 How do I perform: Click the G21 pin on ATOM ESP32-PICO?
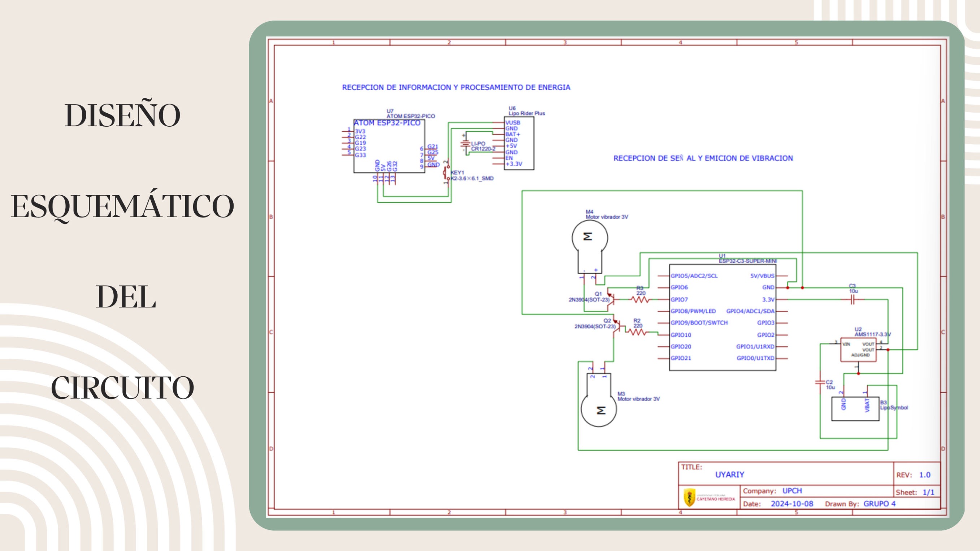pos(433,147)
